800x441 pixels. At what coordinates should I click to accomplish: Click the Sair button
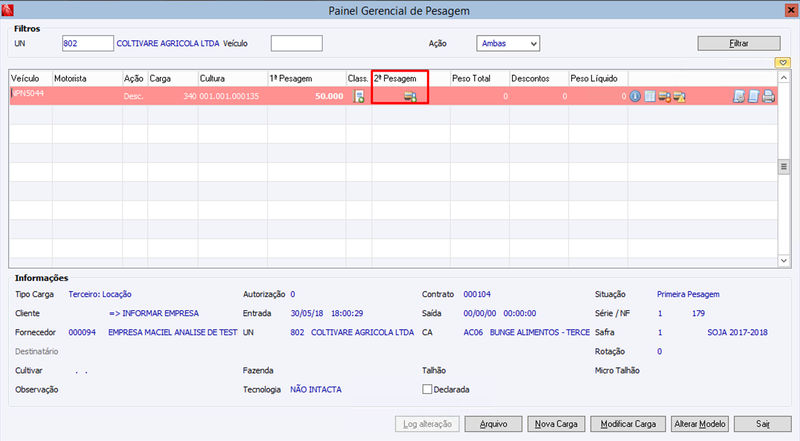point(763,424)
